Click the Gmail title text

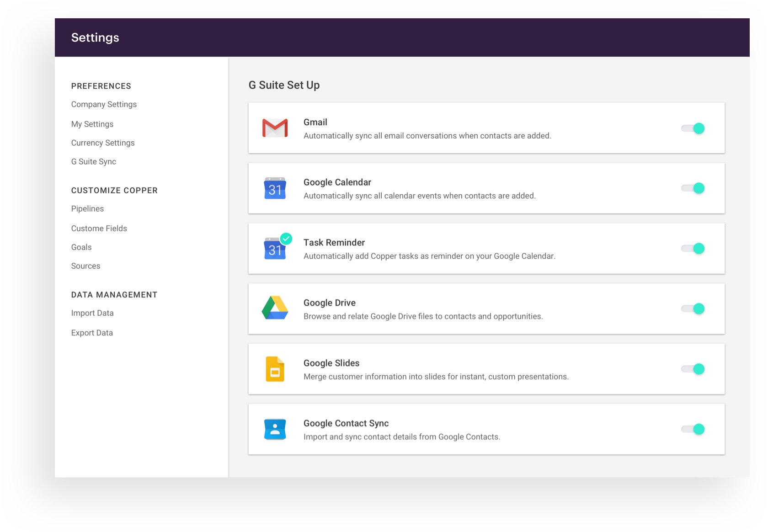pos(315,122)
